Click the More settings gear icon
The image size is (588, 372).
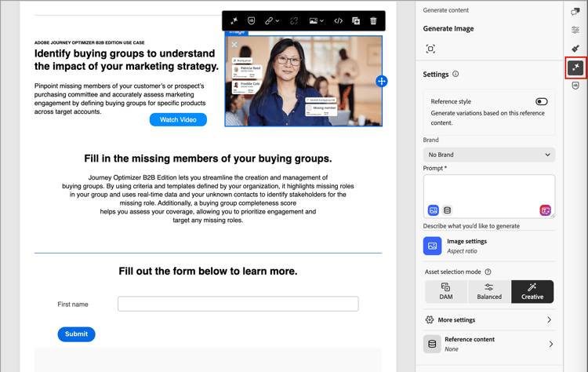tap(430, 320)
